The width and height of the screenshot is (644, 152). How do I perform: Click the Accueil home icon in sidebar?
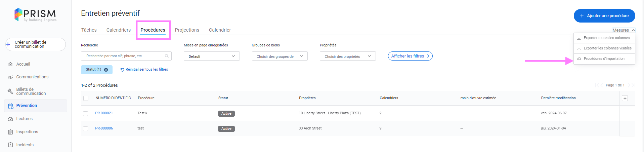pos(10,64)
